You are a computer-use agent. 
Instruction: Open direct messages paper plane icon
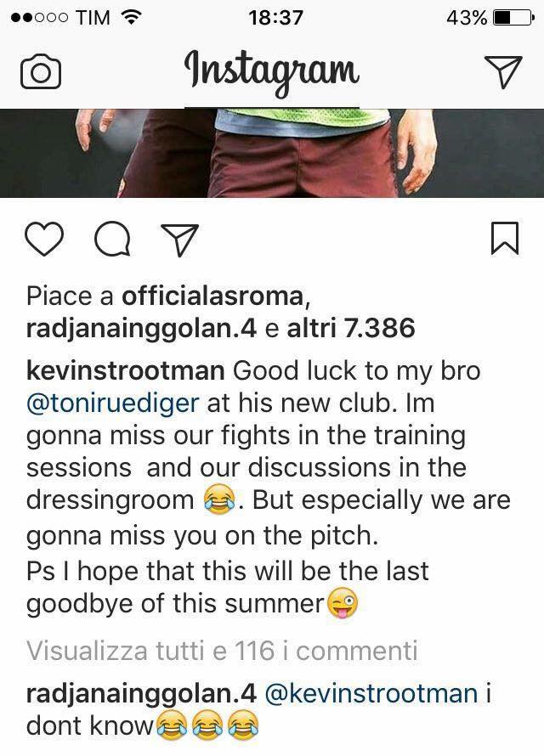pyautogui.click(x=503, y=71)
